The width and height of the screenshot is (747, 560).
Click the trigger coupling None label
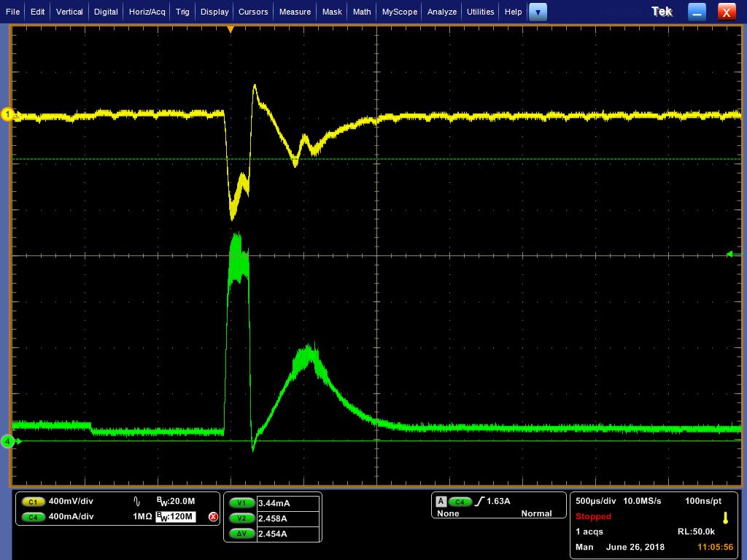(x=448, y=513)
